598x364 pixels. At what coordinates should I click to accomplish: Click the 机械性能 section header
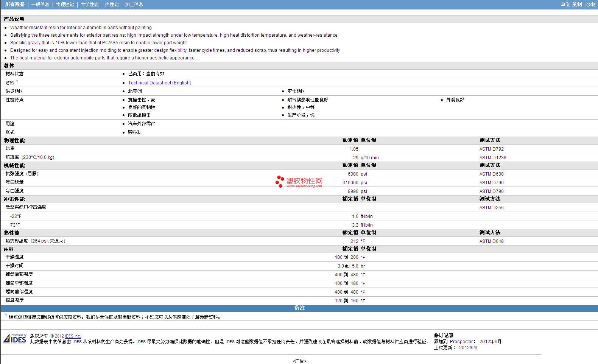[x=14, y=165]
